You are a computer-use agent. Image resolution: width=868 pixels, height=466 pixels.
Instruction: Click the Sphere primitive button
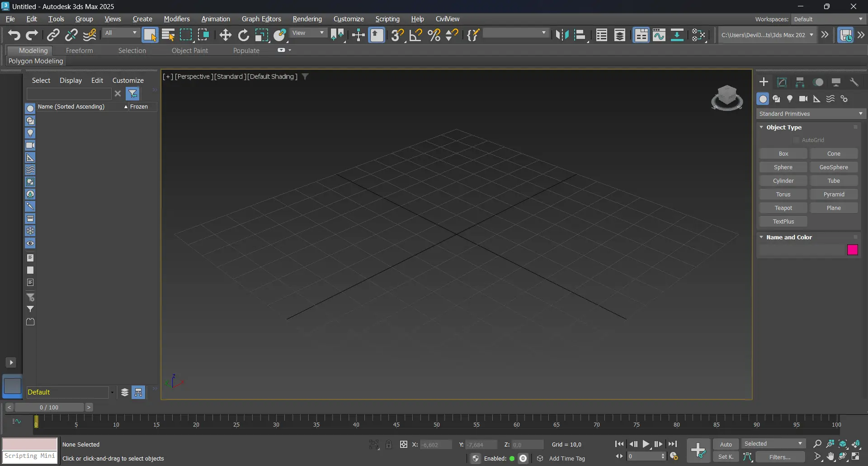pyautogui.click(x=783, y=167)
